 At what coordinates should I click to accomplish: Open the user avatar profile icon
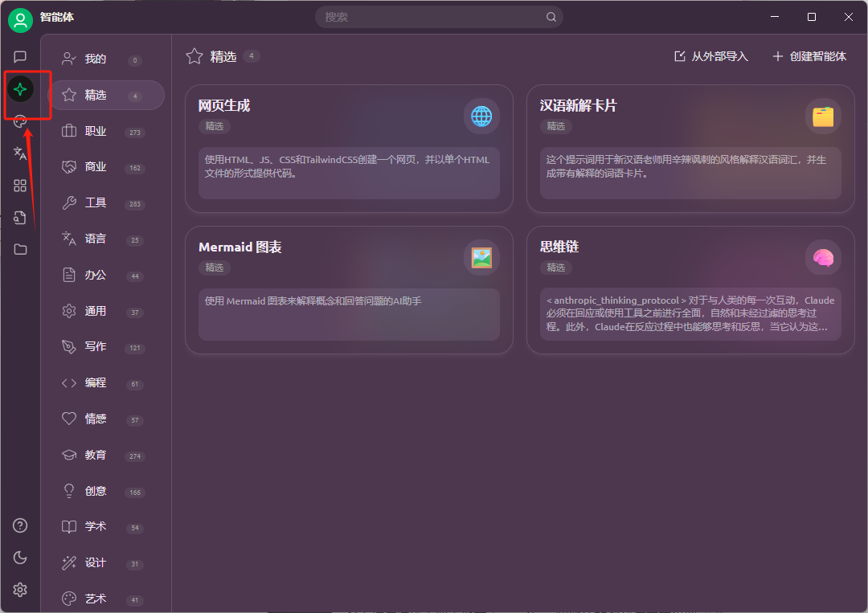point(20,20)
